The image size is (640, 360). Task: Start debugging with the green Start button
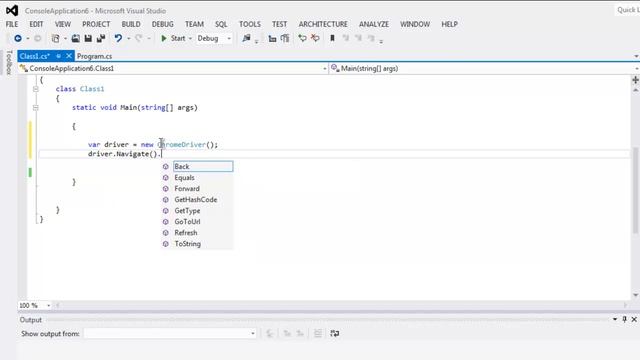[x=173, y=38]
